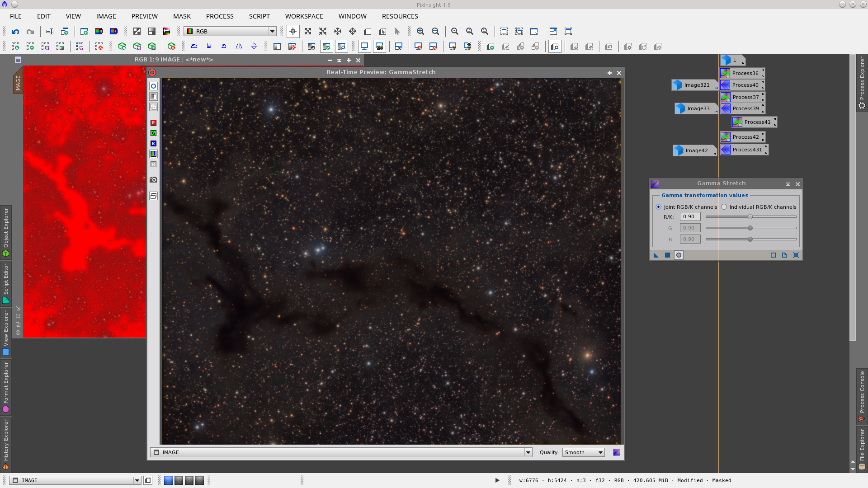868x488 pixels.
Task: Click the Reset icon in Gamma Stretch
Action: (796, 255)
